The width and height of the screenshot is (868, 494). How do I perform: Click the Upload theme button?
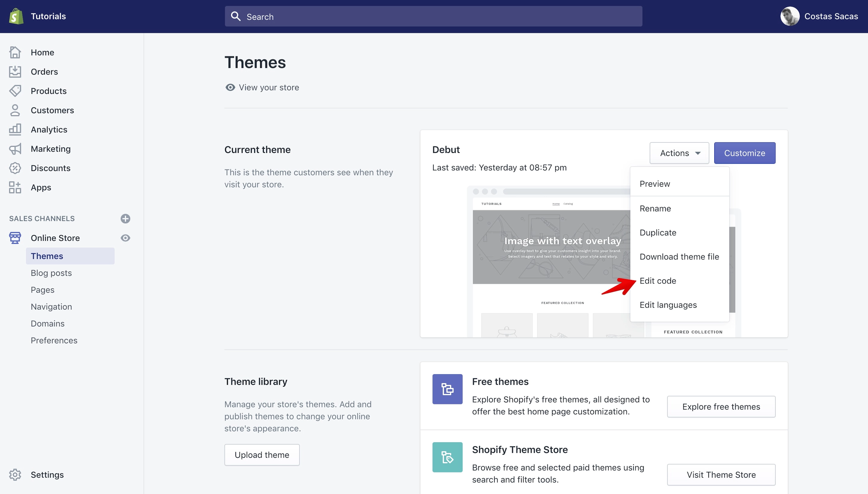pos(262,455)
